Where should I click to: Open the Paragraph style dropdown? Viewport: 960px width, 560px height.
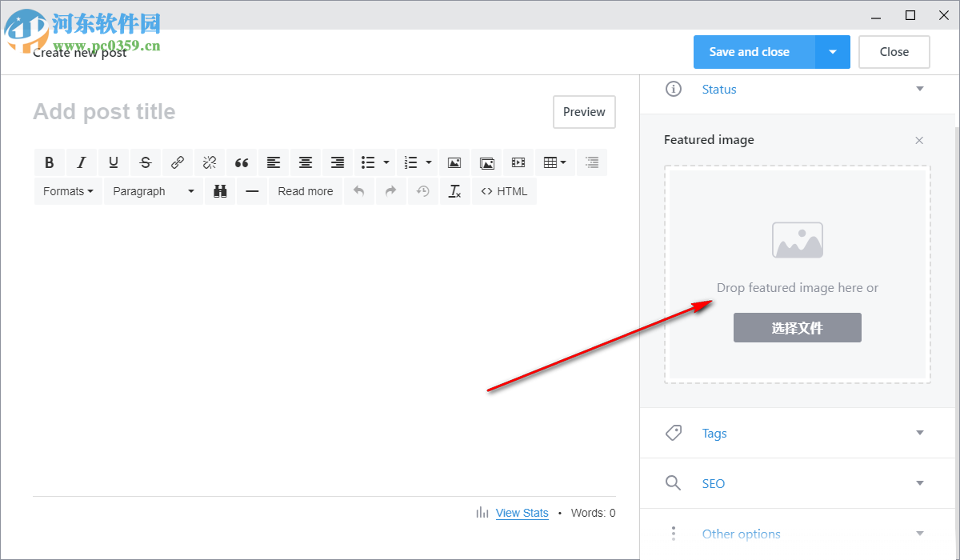(154, 191)
